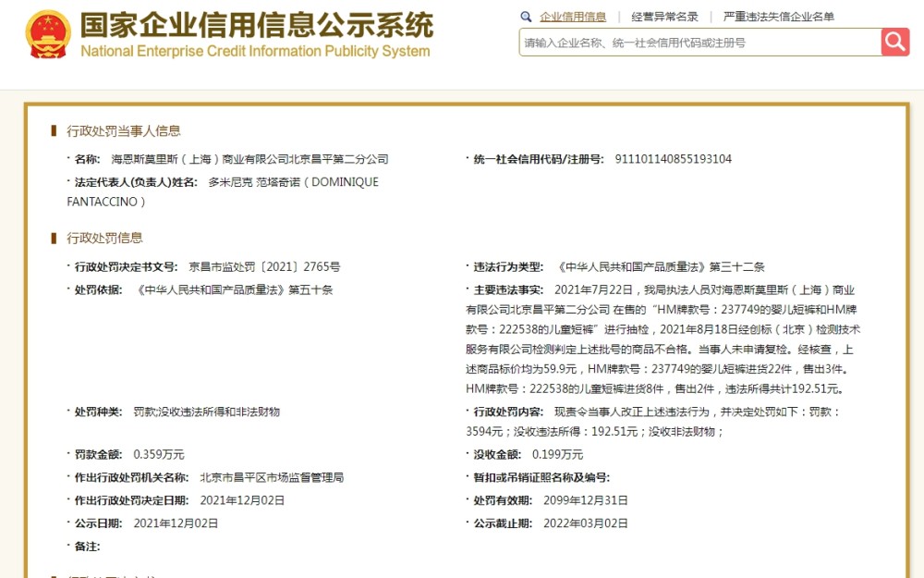Click the national emblem logo
924x578 pixels.
tap(48, 34)
